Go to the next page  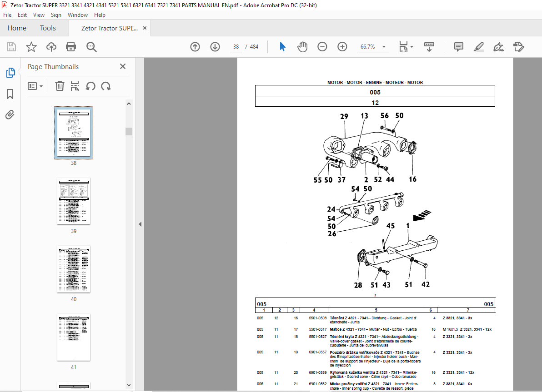[215, 47]
